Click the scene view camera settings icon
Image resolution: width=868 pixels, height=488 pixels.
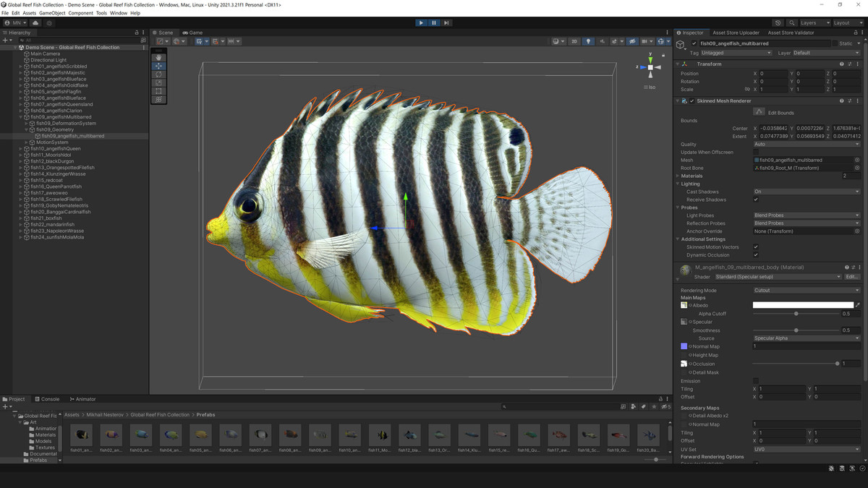644,41
